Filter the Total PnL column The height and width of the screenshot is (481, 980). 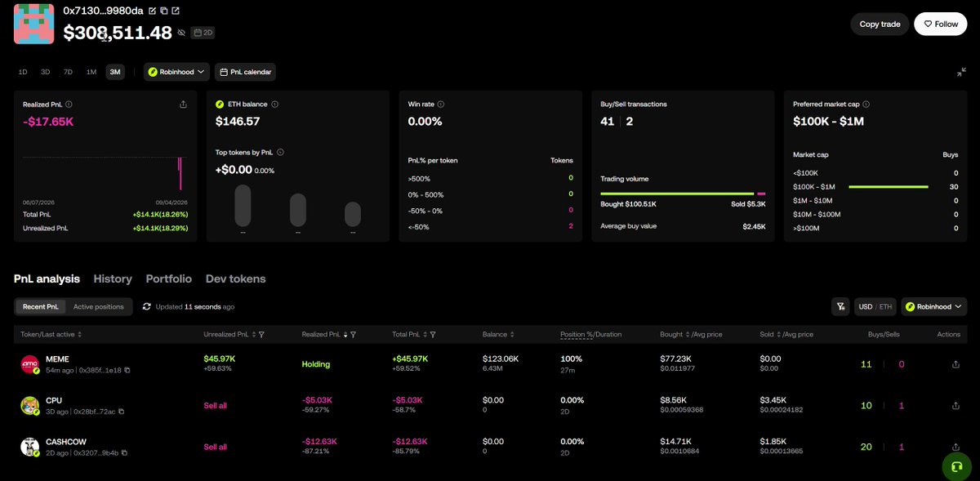(x=432, y=335)
